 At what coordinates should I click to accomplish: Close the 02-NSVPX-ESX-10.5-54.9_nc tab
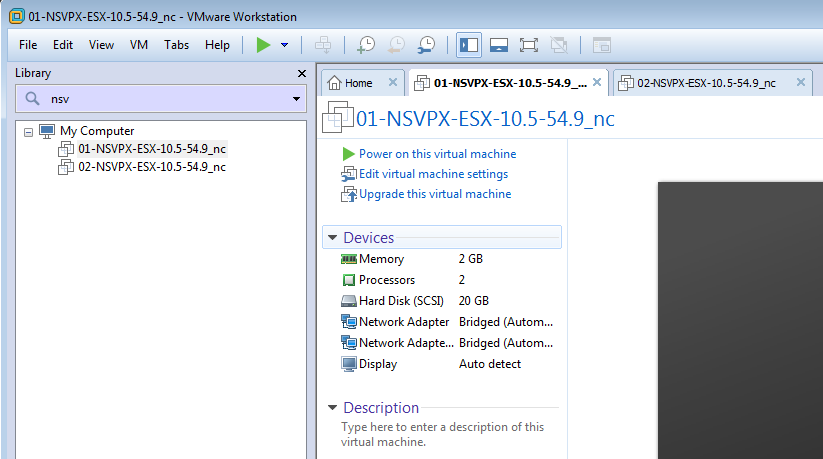click(800, 82)
